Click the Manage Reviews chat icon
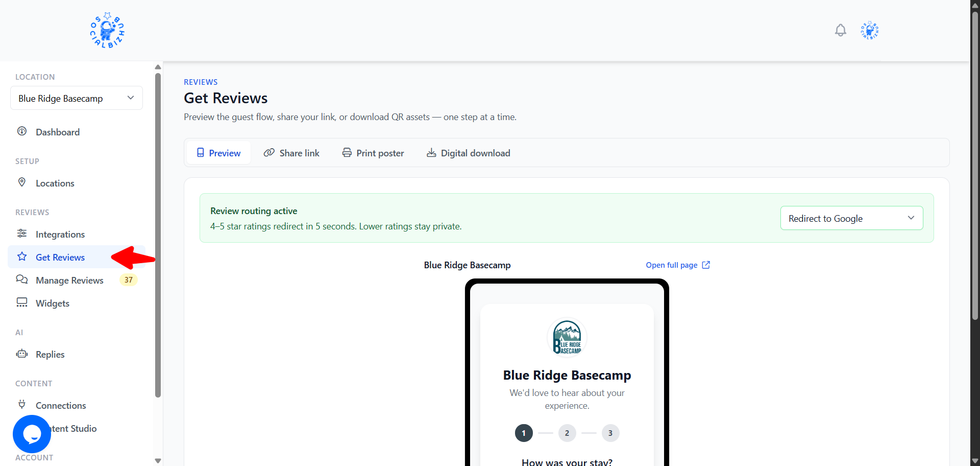 [22, 279]
